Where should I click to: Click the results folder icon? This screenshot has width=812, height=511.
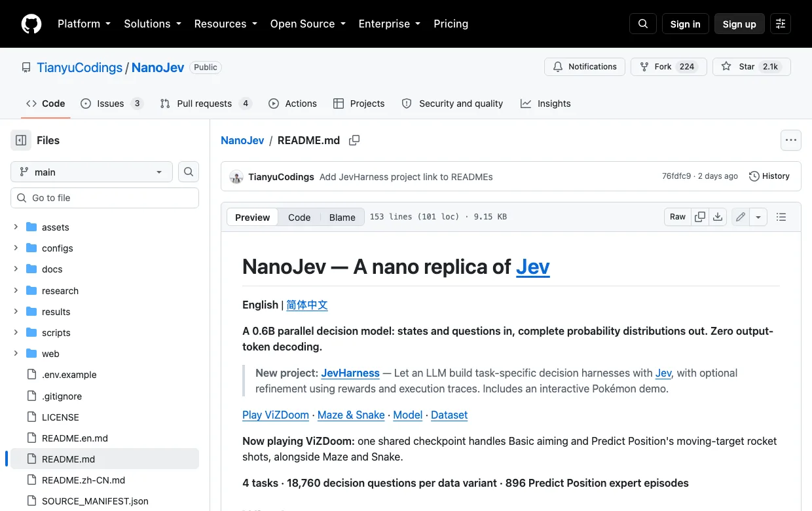click(31, 311)
